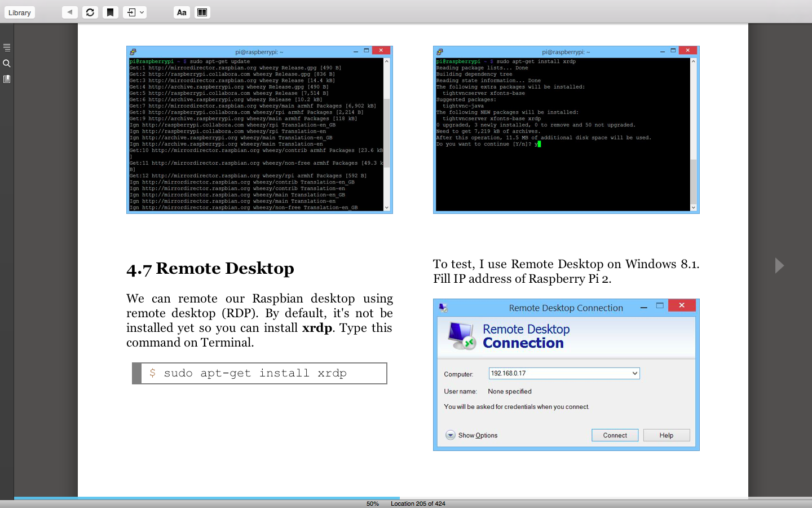The height and width of the screenshot is (508, 812).
Task: Click the Connect button in screenshot
Action: 615,435
